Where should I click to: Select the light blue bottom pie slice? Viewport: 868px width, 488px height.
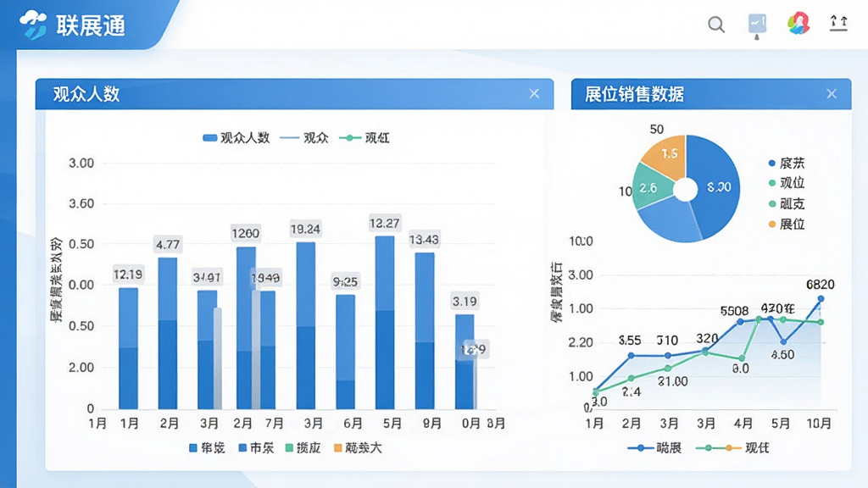click(x=671, y=219)
